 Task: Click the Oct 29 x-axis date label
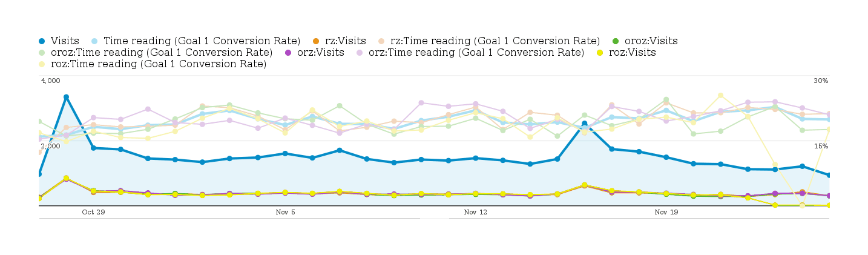(94, 213)
